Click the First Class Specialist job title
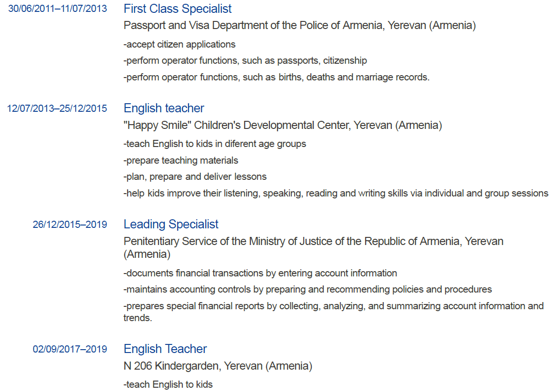The height and width of the screenshot is (392, 556). tap(177, 9)
